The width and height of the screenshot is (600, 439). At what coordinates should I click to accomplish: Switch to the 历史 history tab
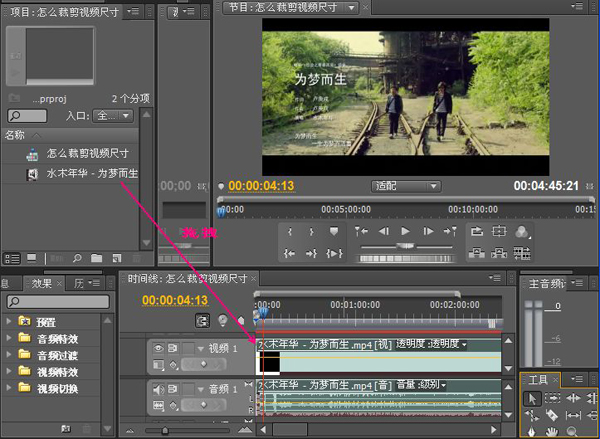79,284
